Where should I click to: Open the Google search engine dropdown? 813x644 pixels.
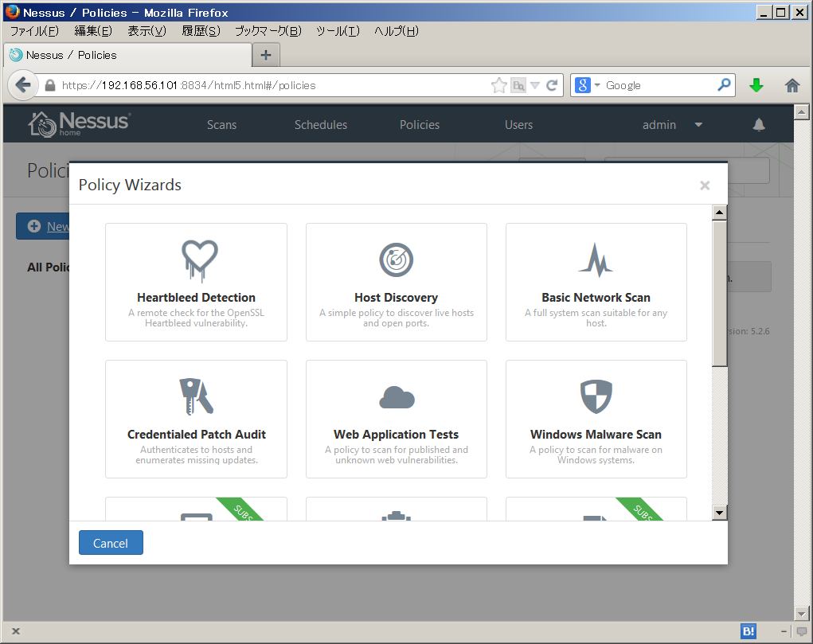596,85
